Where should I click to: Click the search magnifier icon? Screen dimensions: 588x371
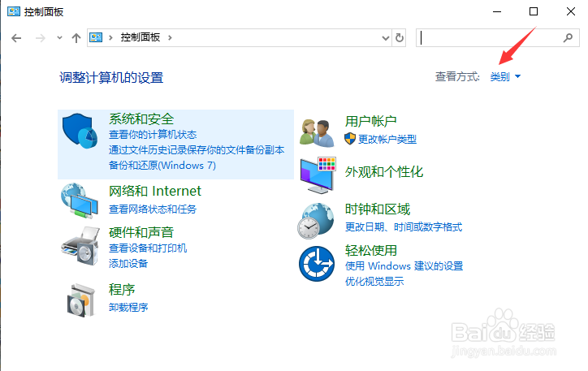(569, 37)
